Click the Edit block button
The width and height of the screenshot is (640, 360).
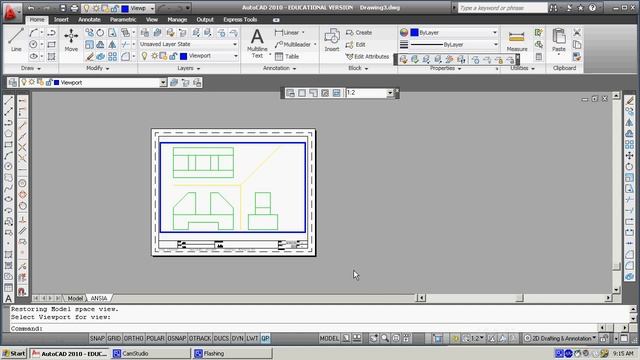pyautogui.click(x=356, y=44)
